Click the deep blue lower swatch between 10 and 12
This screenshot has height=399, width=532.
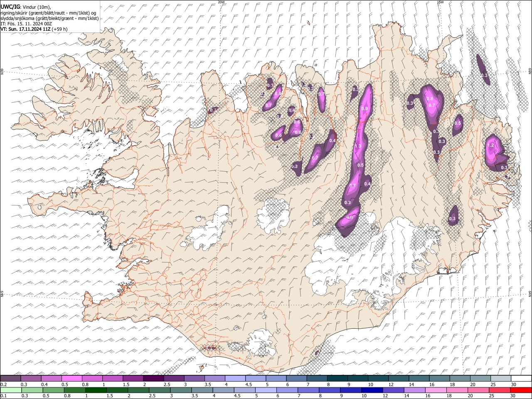coord(372,390)
